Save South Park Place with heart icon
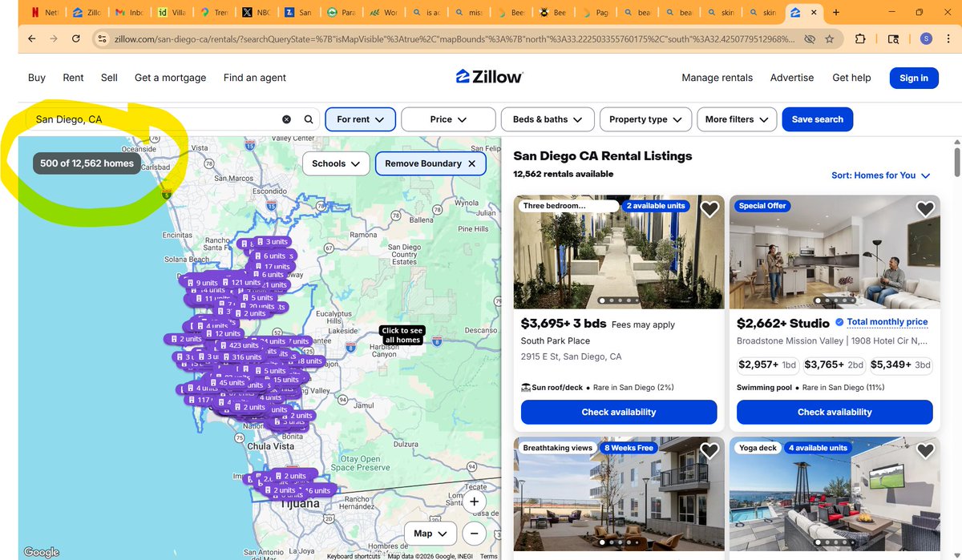 pos(709,209)
